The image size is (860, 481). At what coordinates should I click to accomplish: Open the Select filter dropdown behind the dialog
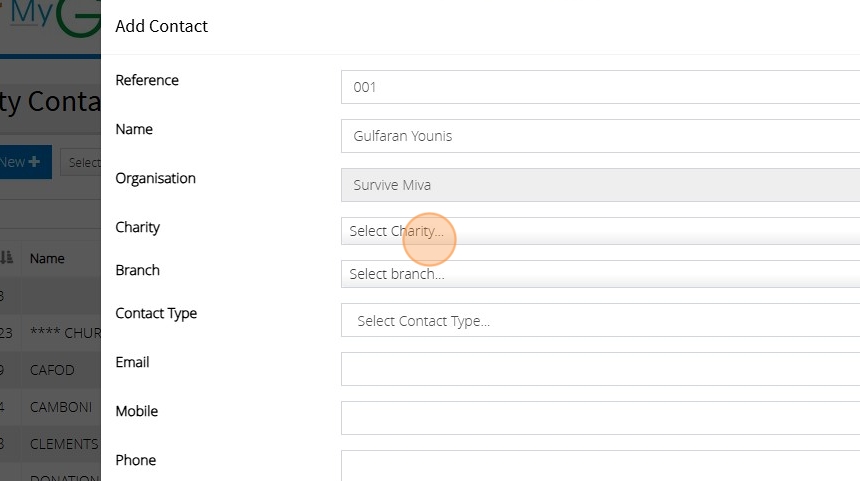click(x=82, y=162)
